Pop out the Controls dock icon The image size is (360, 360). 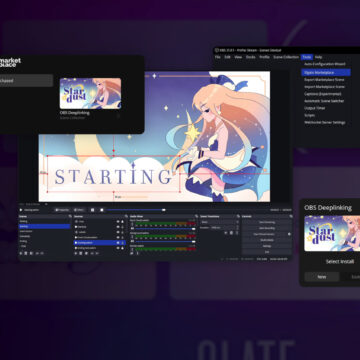point(291,216)
